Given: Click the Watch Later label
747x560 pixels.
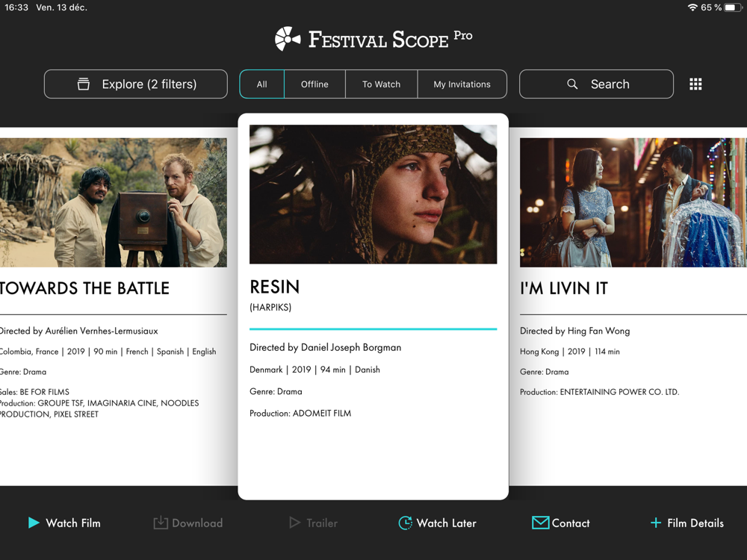Looking at the screenshot, I should coord(447,523).
